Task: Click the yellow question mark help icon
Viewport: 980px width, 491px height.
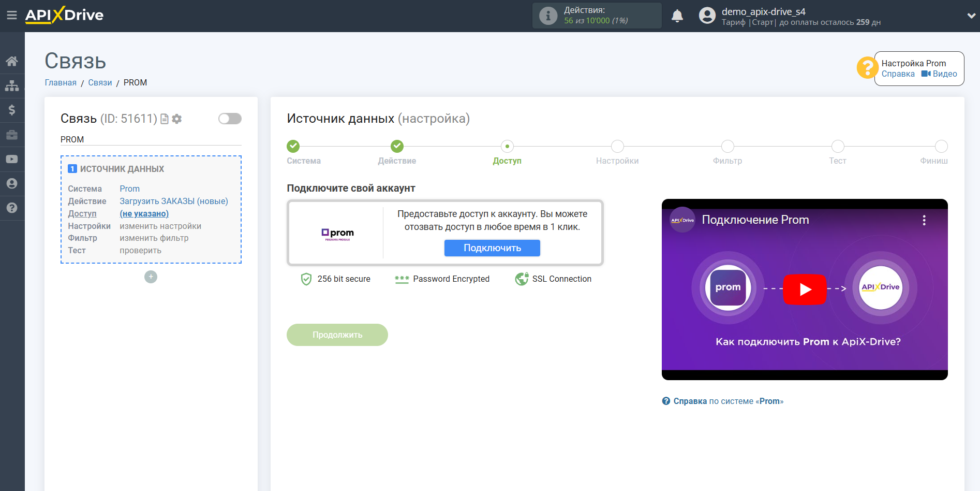Action: click(867, 68)
